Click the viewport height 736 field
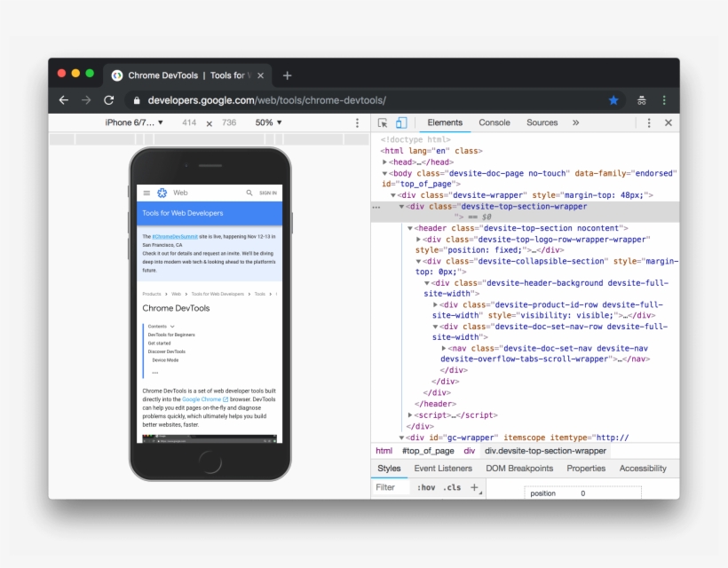Viewport: 728px width, 568px height. coord(229,123)
